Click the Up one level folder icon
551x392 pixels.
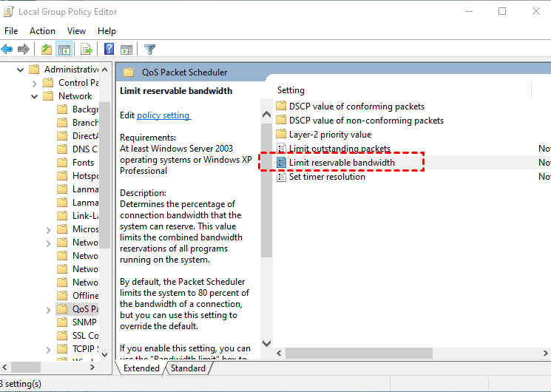[47, 50]
